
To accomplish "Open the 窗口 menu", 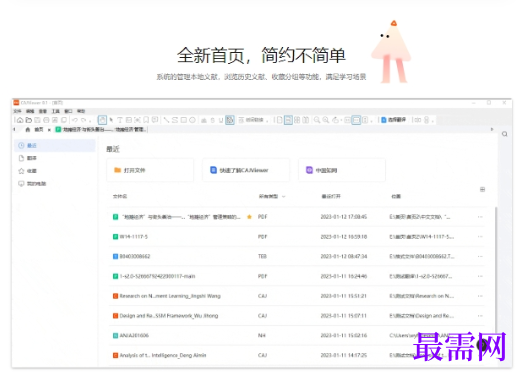I will coord(68,111).
